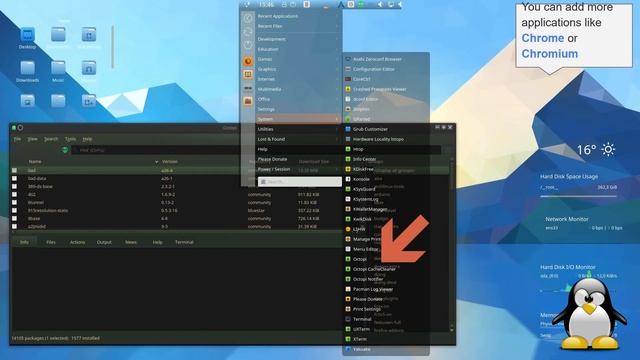640x360 pixels.
Task: Toggle sort arrow on Name column
Action: (156, 162)
